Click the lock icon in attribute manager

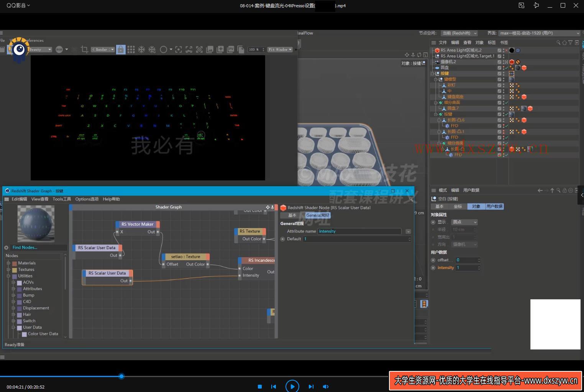click(x=564, y=190)
